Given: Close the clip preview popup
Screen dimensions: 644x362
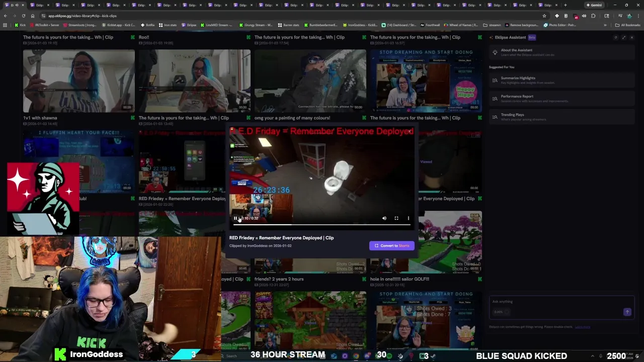Looking at the screenshot, I should click(410, 132).
